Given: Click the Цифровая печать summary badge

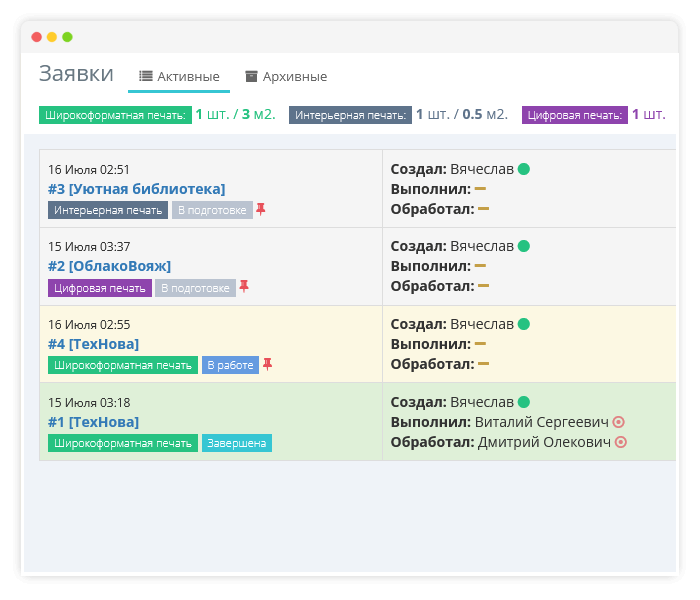Looking at the screenshot, I should [575, 115].
